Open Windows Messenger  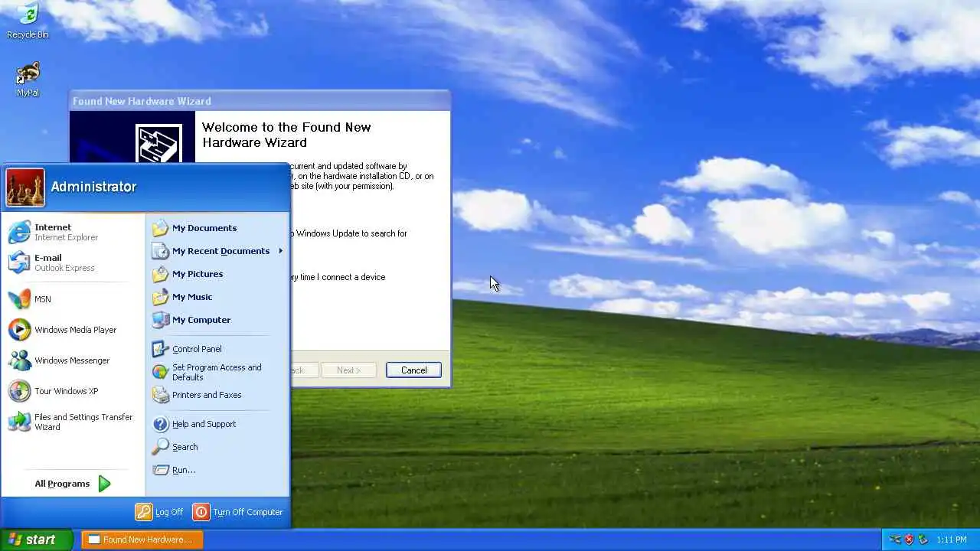tap(73, 360)
